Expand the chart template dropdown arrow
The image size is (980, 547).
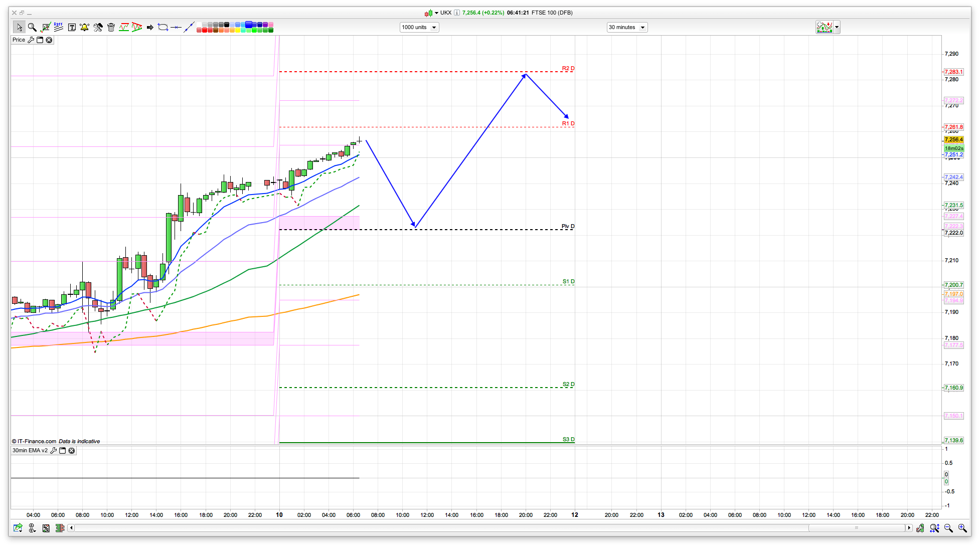837,27
